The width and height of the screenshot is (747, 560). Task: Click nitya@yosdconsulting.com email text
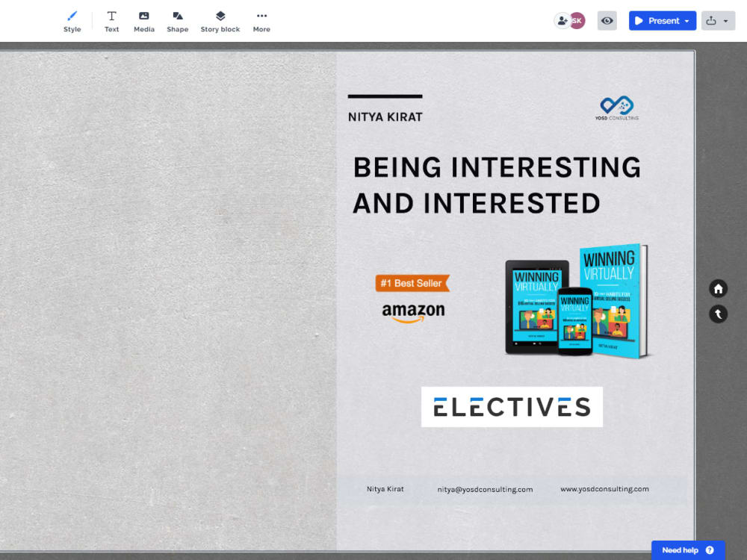(485, 490)
